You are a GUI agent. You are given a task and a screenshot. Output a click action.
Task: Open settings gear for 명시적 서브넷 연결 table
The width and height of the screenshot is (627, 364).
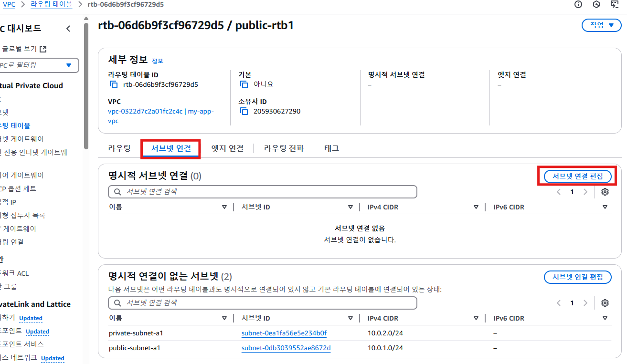pyautogui.click(x=605, y=192)
